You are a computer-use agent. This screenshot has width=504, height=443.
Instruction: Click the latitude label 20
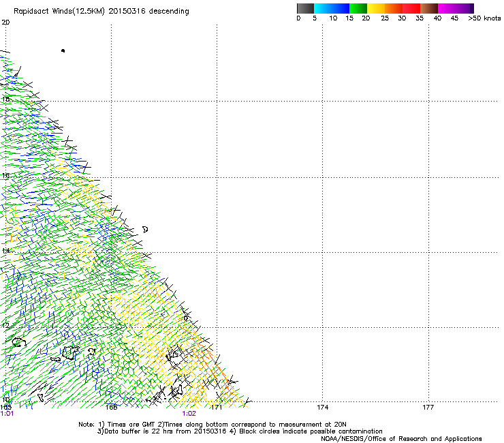coord(5,22)
